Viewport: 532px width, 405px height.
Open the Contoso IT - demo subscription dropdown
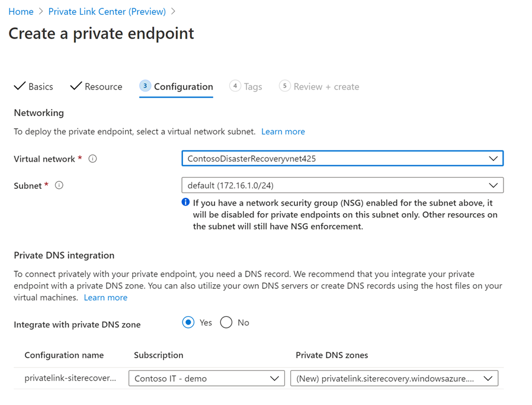(x=274, y=378)
